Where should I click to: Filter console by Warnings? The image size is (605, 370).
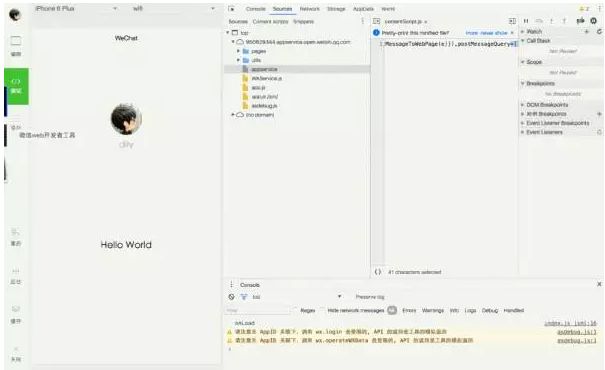433,310
